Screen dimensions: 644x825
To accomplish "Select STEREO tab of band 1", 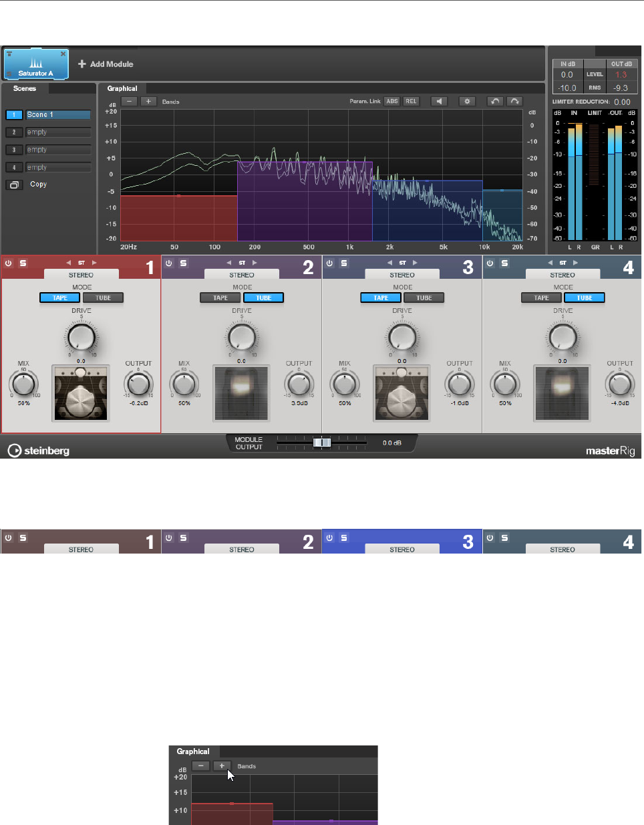I will coord(81,275).
